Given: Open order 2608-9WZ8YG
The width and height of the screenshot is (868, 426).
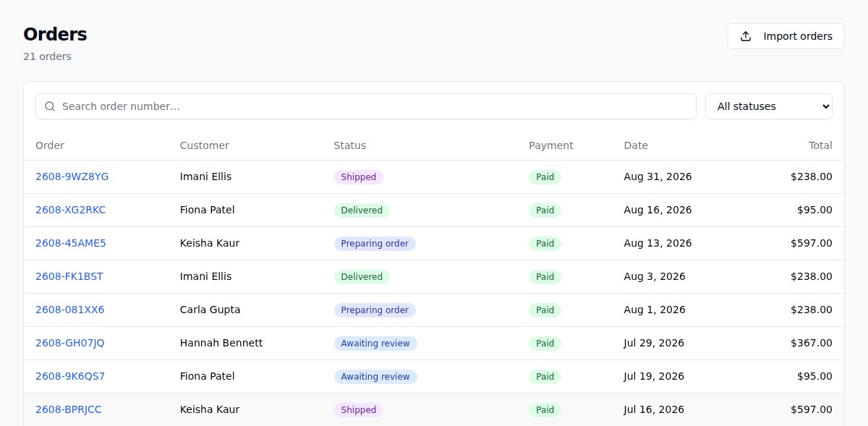Looking at the screenshot, I should 72,176.
